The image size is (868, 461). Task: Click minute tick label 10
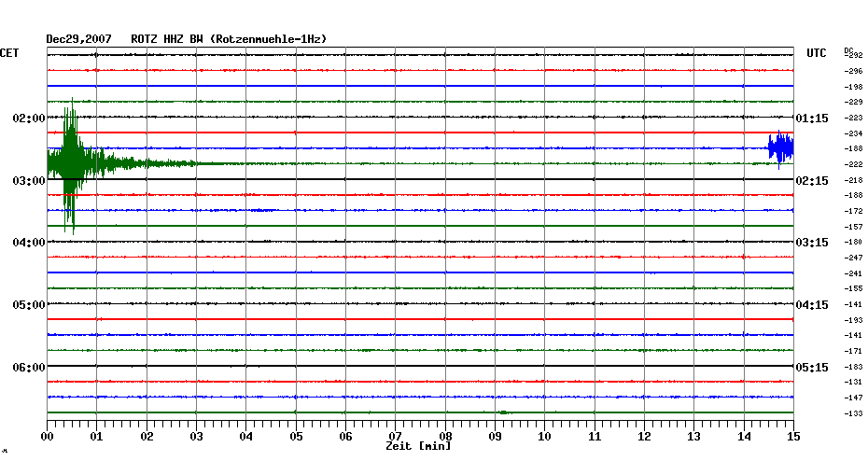click(x=545, y=436)
